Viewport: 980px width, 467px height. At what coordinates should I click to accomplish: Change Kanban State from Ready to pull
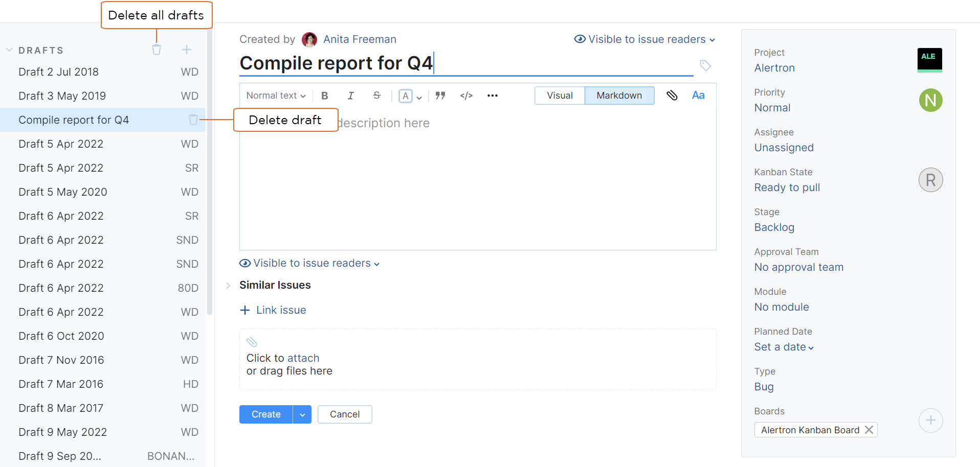pos(787,188)
